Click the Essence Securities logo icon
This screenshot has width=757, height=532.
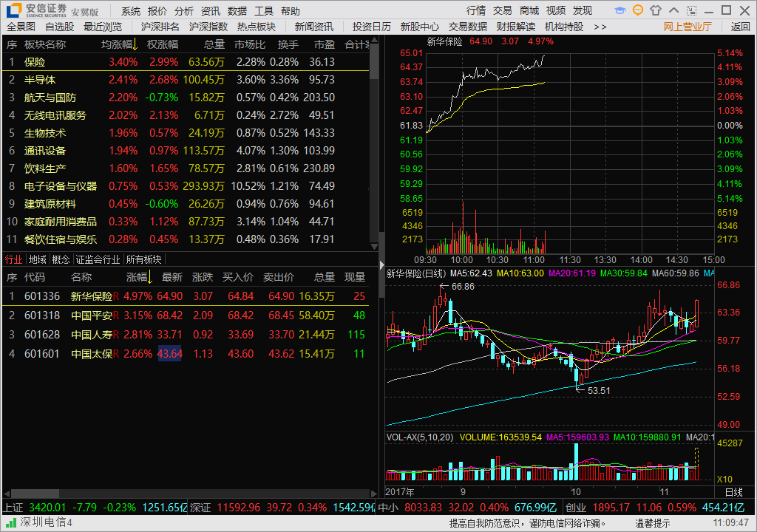(13, 10)
